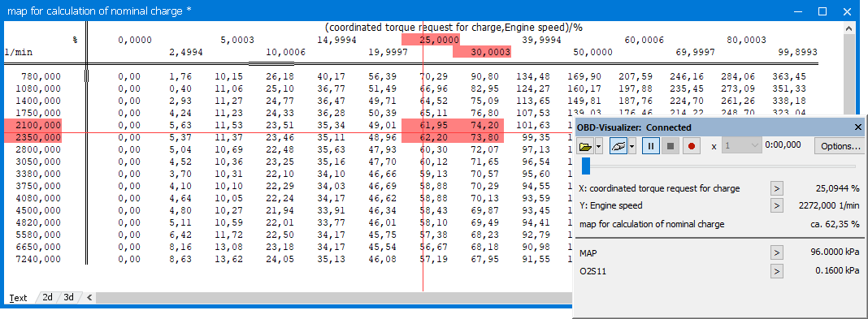Open the Options dialog
Viewport: 868px width, 319px height.
coord(840,146)
